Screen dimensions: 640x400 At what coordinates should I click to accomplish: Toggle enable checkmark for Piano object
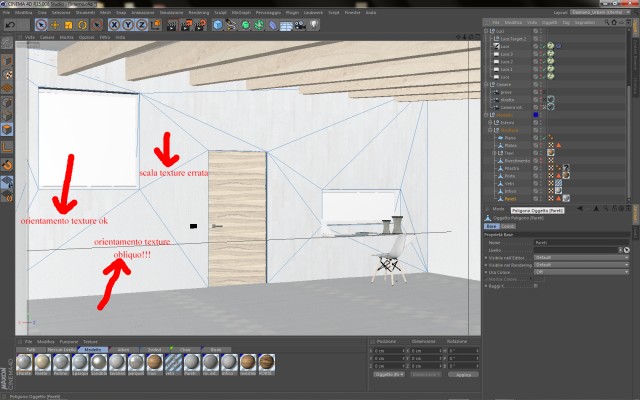544,138
